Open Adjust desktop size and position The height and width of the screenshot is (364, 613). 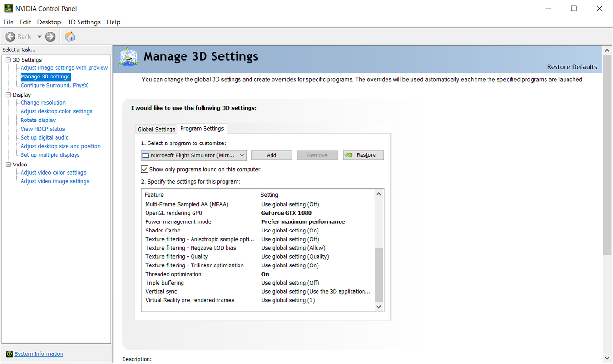pos(60,146)
